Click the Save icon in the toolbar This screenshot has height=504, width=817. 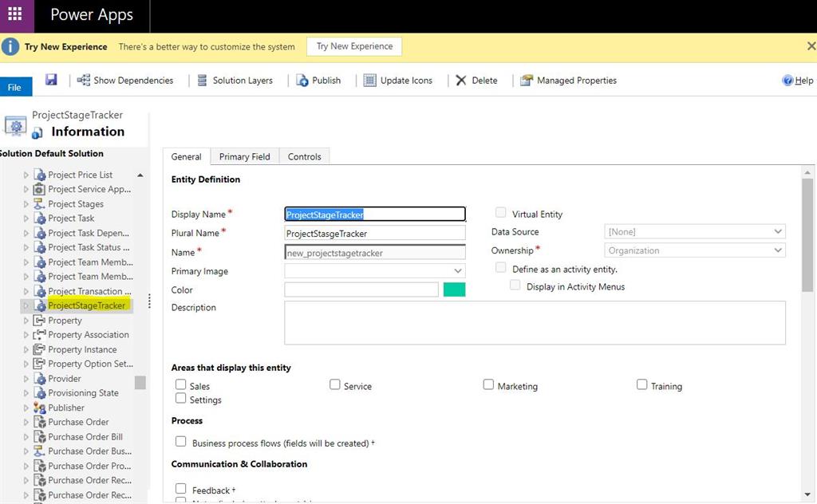(49, 80)
